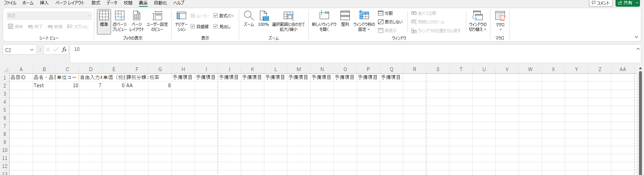Switch to ページレイアウト view in ribbon
Screen dimensions: 644x175
137,21
